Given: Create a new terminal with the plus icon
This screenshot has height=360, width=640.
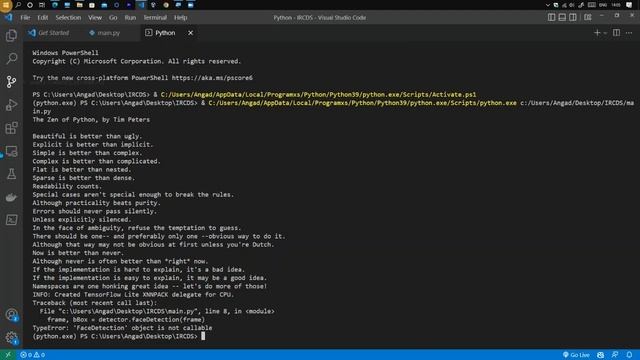Looking at the screenshot, I should (597, 33).
